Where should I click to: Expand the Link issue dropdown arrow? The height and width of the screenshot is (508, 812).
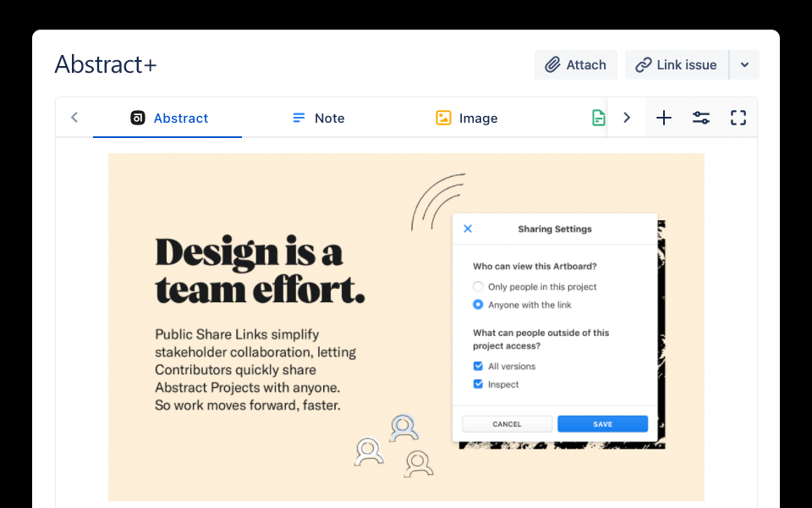pos(744,65)
